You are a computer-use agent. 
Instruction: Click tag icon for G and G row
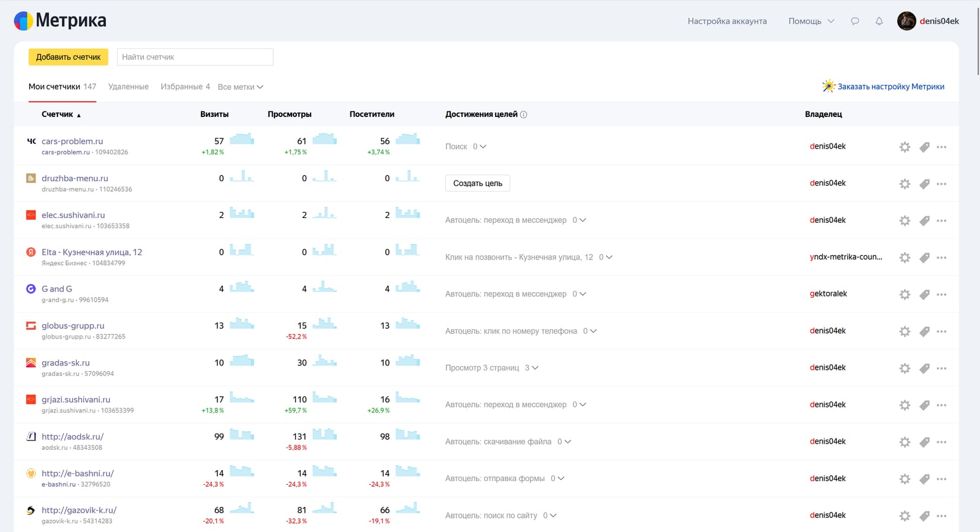click(925, 294)
